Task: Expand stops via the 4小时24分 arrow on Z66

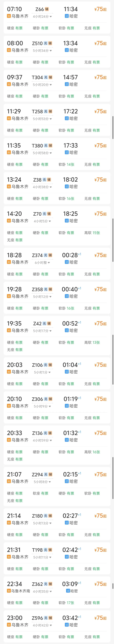Action: (51, 17)
